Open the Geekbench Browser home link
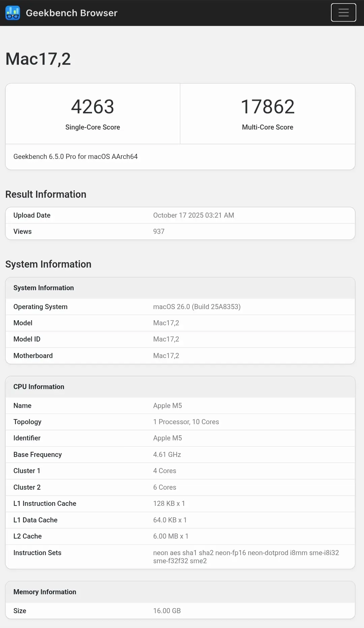 tap(71, 13)
